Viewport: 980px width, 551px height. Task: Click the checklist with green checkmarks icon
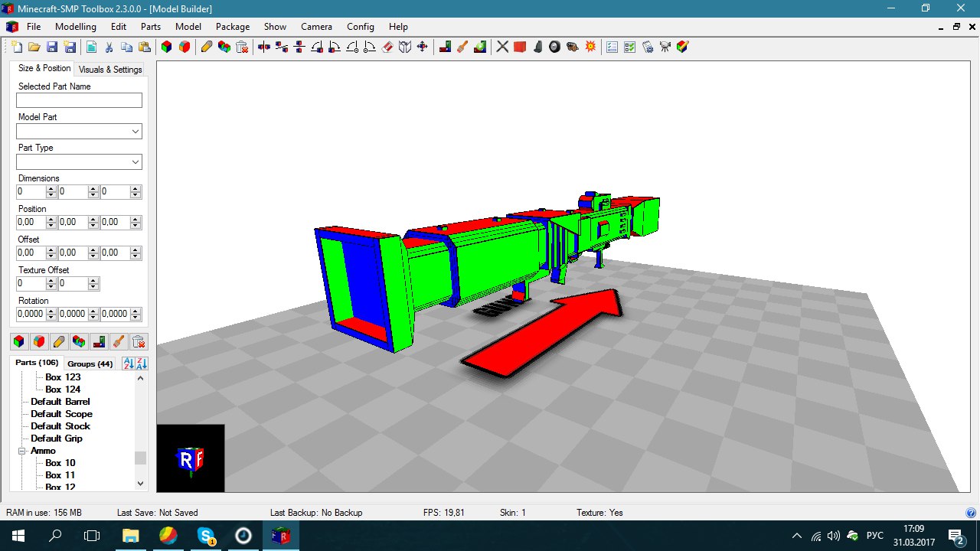[x=629, y=47]
